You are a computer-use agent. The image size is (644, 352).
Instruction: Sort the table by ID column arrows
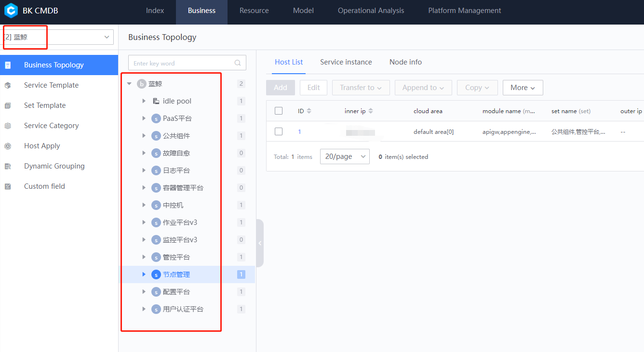click(309, 111)
